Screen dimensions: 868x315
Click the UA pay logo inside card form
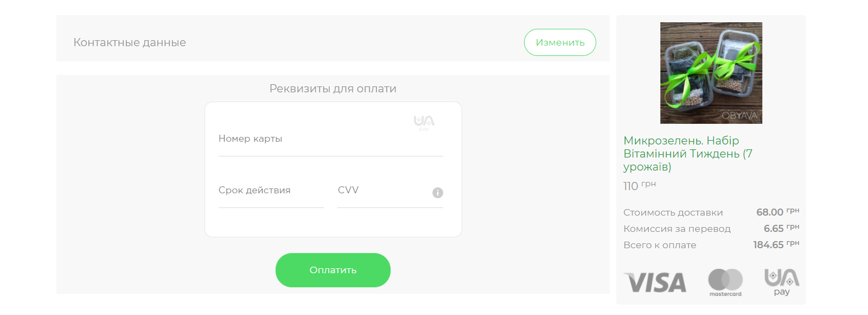(424, 122)
